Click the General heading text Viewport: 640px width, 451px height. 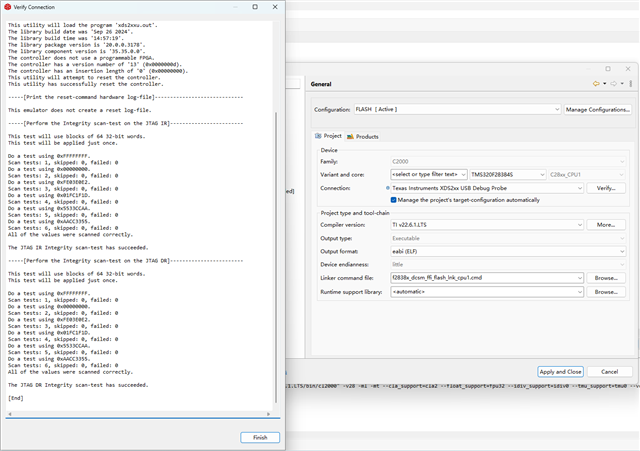pos(321,84)
